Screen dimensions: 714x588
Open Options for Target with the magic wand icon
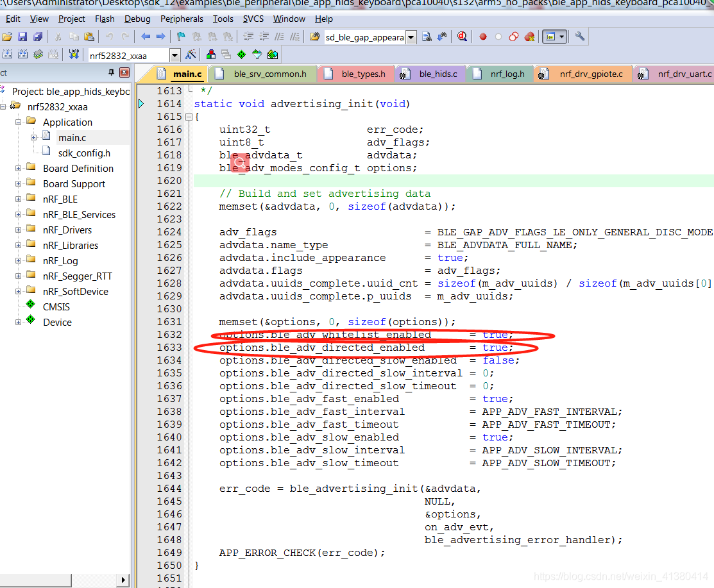191,55
